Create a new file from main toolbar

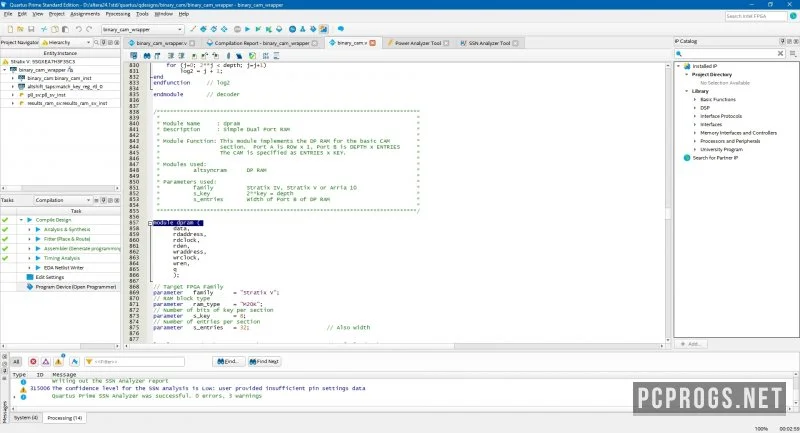point(10,30)
